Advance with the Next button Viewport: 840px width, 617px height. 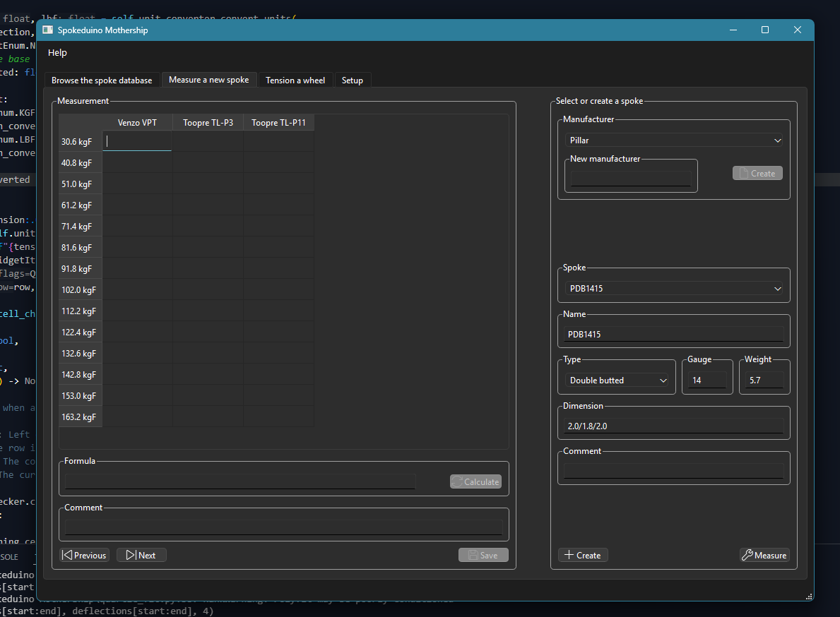tap(141, 555)
